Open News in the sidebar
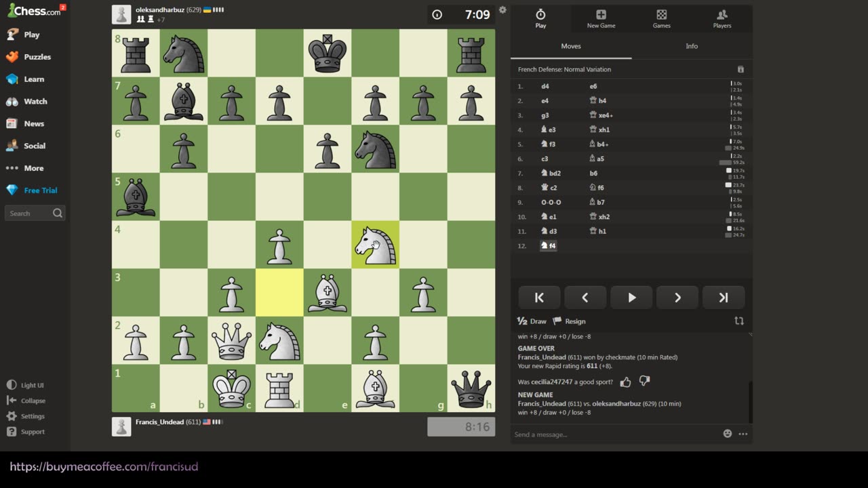Image resolution: width=868 pixels, height=488 pixels. click(x=25, y=124)
